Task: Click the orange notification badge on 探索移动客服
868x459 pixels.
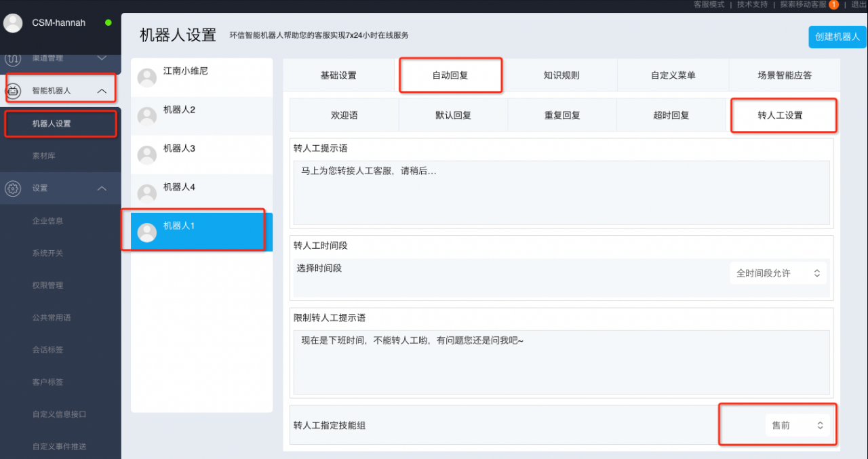Action: click(x=833, y=5)
